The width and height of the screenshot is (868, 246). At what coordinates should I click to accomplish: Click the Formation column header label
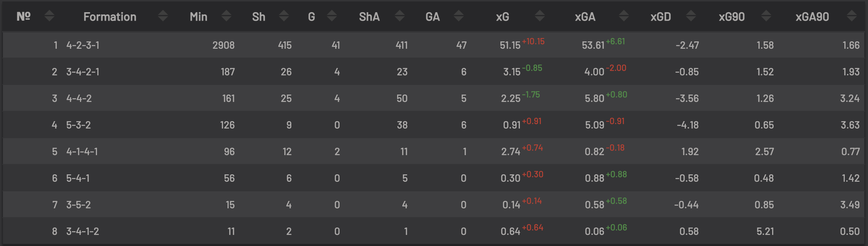coord(110,17)
